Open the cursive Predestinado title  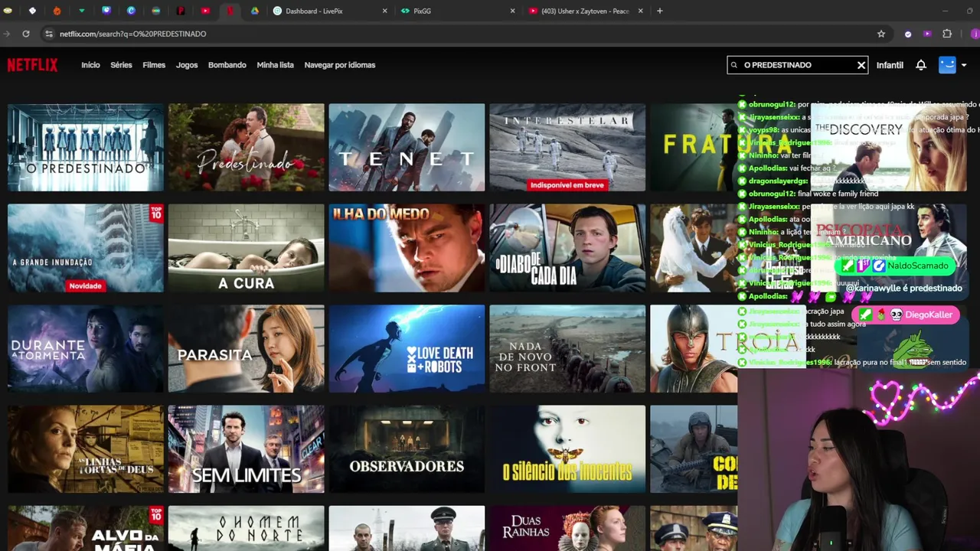coord(247,148)
